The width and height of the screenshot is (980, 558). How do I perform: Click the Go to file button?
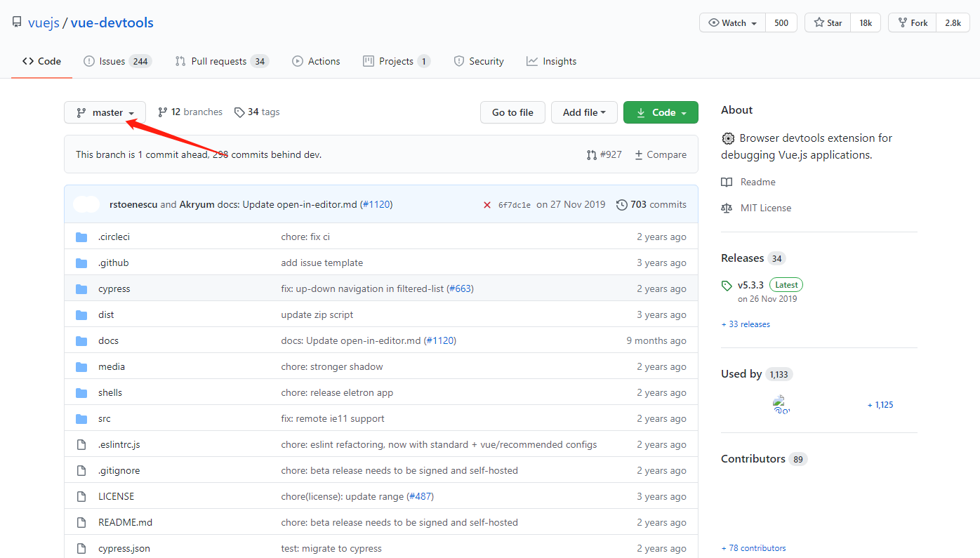pyautogui.click(x=512, y=112)
